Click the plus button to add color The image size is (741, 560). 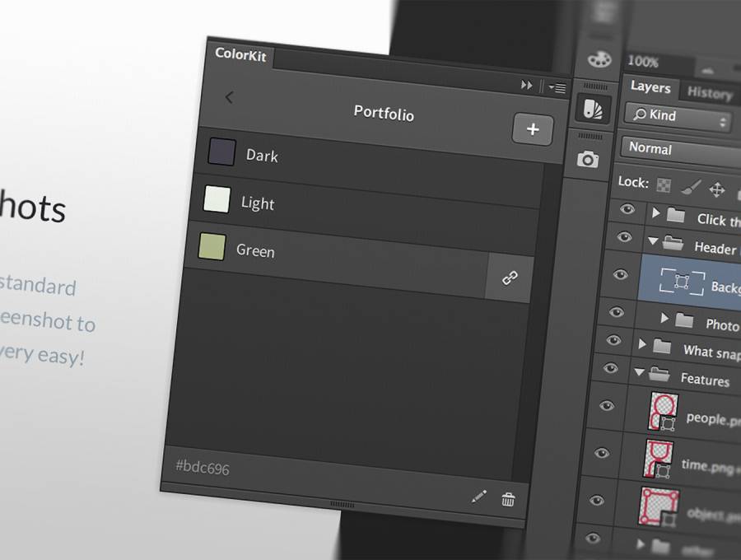(x=533, y=129)
